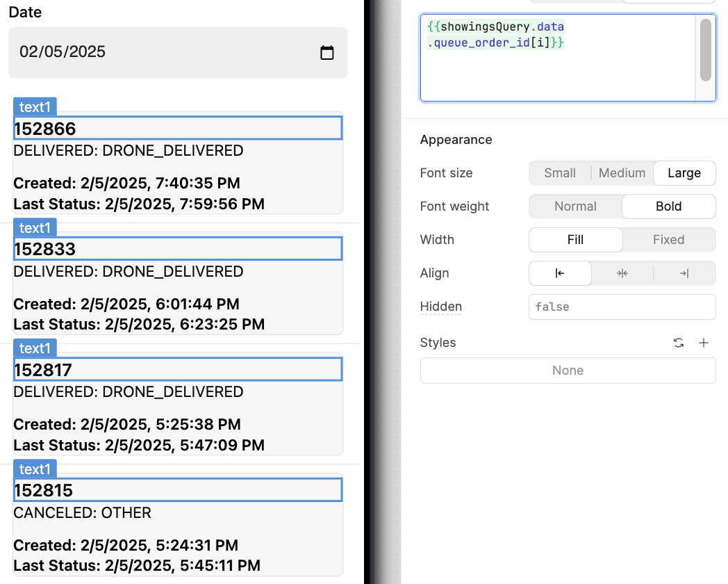
Task: Select the 152866 order text component
Action: point(178,129)
